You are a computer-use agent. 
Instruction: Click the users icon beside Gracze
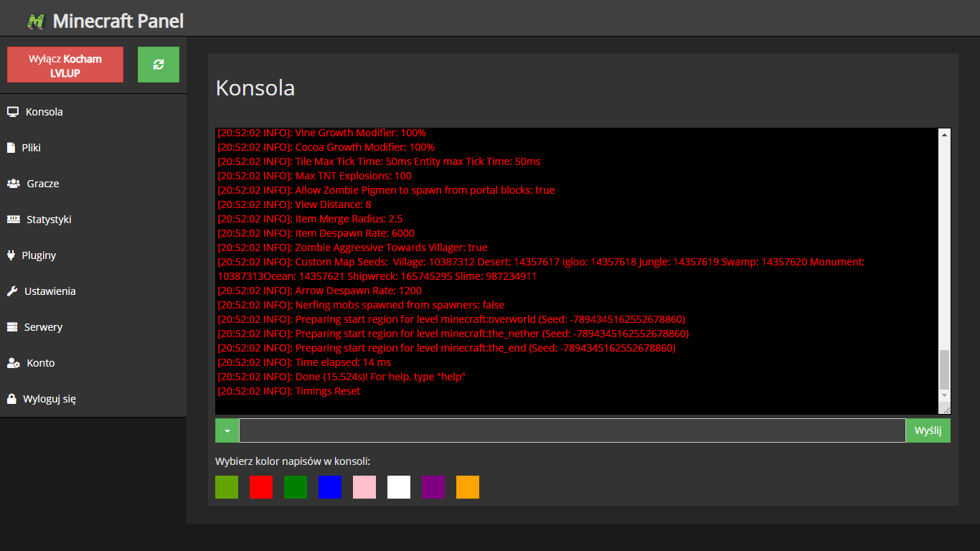[13, 184]
